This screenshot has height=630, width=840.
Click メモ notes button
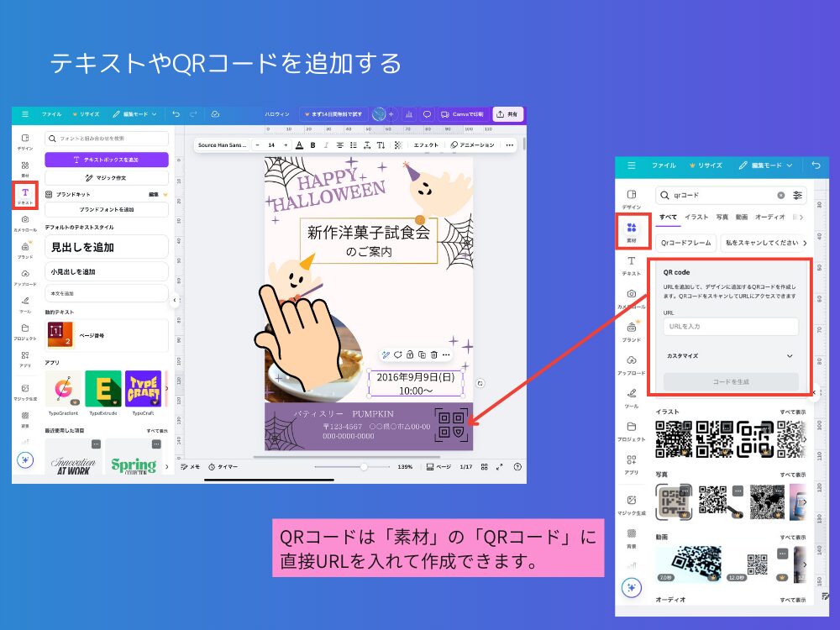coord(190,466)
